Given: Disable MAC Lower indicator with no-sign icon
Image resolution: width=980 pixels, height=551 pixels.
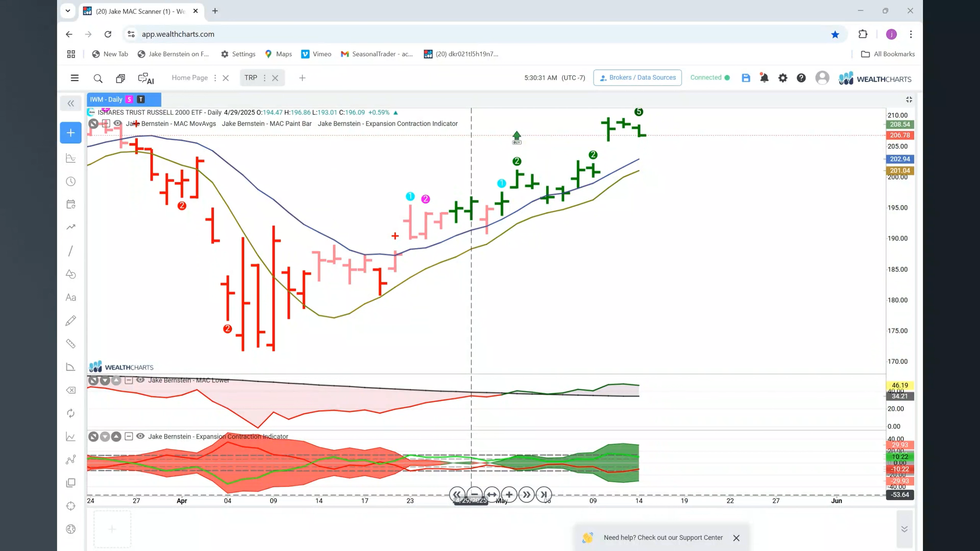Looking at the screenshot, I should click(x=93, y=380).
